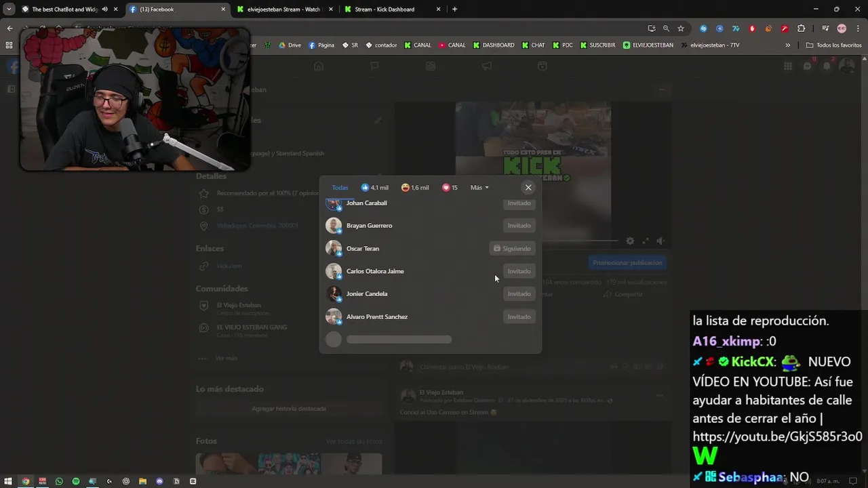Click the zoom magnifier in address bar
The image size is (868, 488).
coord(666,28)
